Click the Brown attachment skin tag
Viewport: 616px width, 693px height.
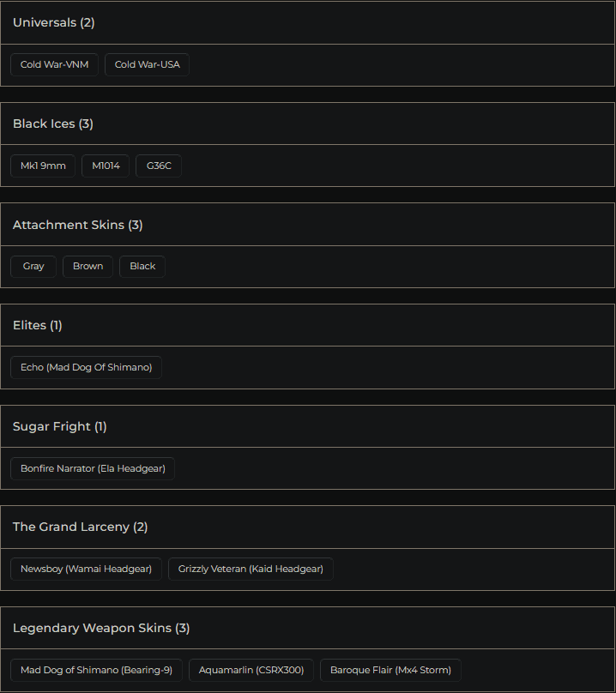point(88,266)
